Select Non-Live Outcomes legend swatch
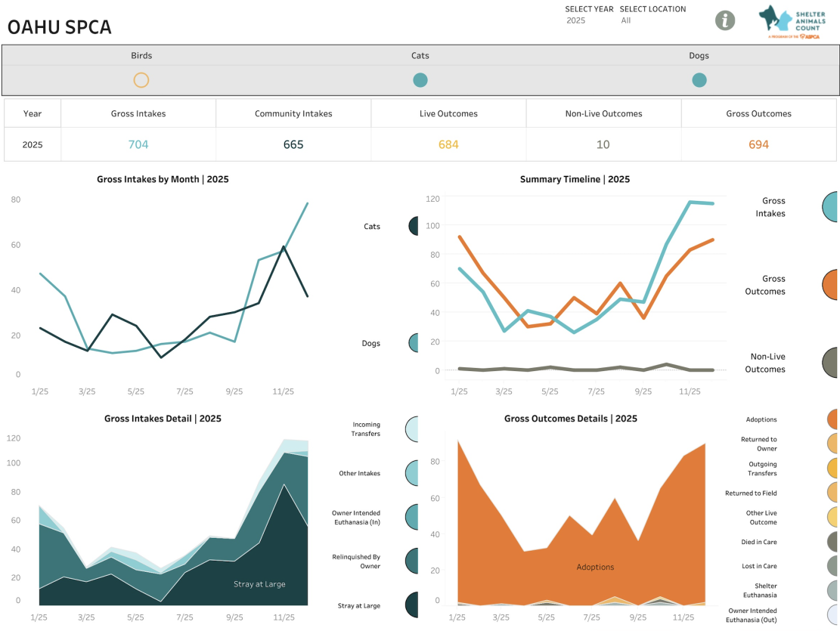Screen dimensions: 840x631 (829, 363)
